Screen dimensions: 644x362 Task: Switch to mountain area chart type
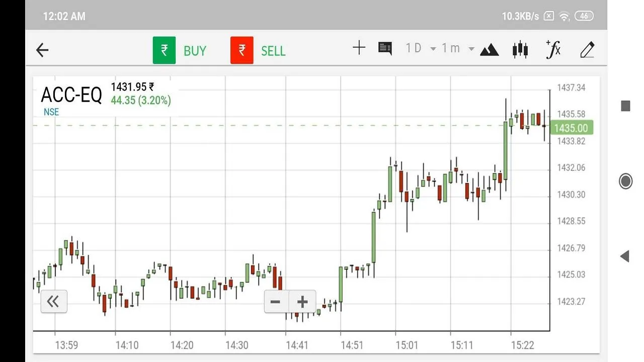point(489,50)
